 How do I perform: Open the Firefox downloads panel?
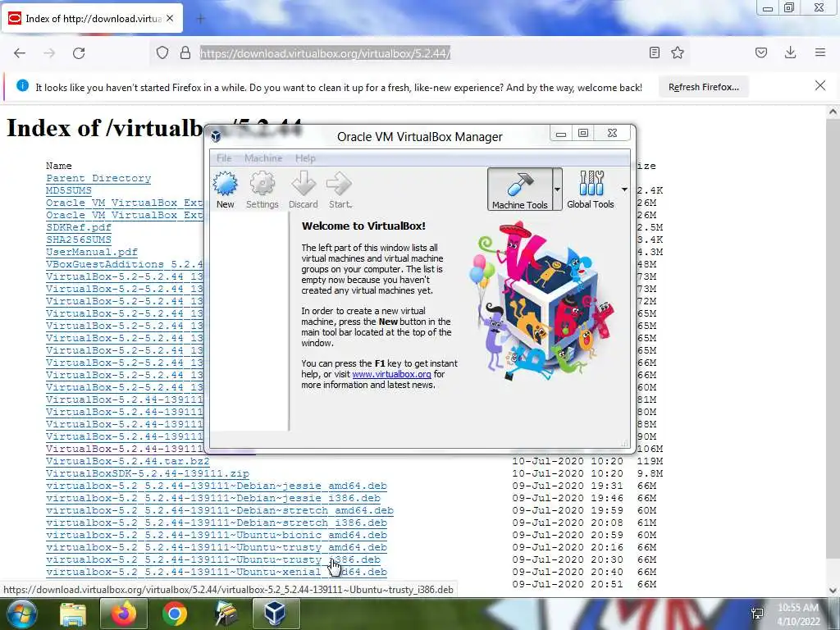790,53
